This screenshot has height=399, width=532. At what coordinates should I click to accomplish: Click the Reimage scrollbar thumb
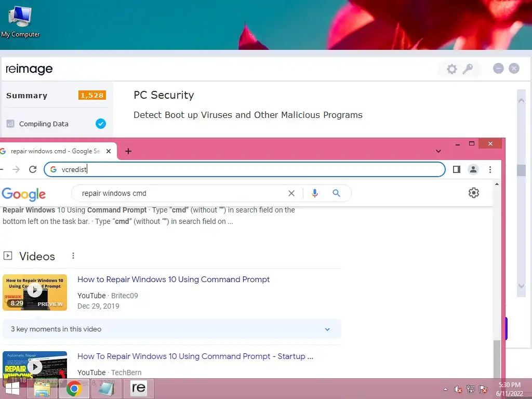(521, 170)
